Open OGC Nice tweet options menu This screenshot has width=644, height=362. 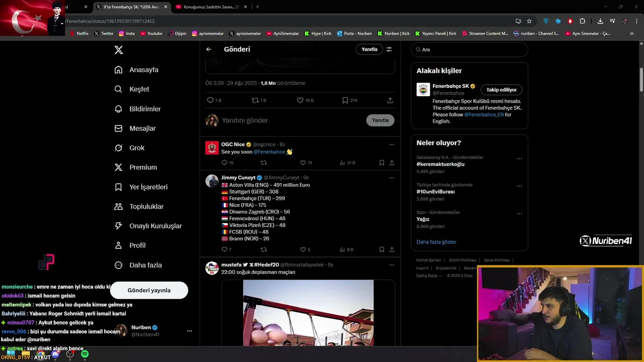(x=391, y=144)
